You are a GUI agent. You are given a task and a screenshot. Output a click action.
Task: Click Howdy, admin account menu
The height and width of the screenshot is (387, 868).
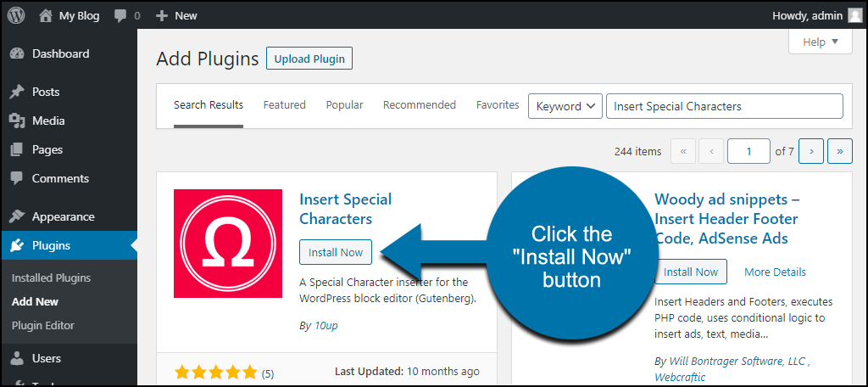(x=816, y=15)
